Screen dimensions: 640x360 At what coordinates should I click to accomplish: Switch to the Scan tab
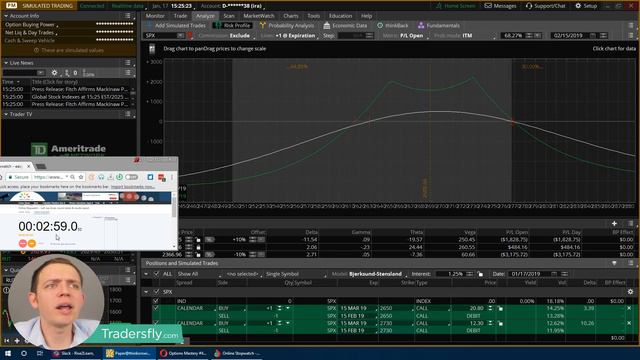point(229,16)
